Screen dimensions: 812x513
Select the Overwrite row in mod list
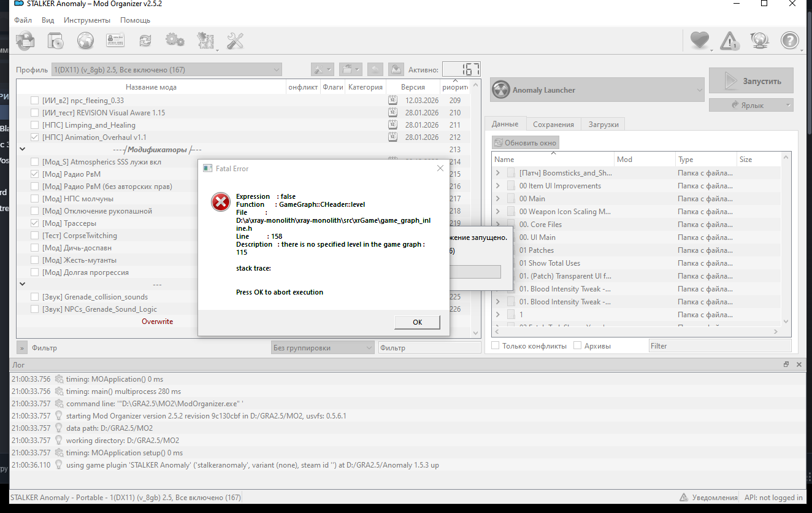(x=157, y=321)
